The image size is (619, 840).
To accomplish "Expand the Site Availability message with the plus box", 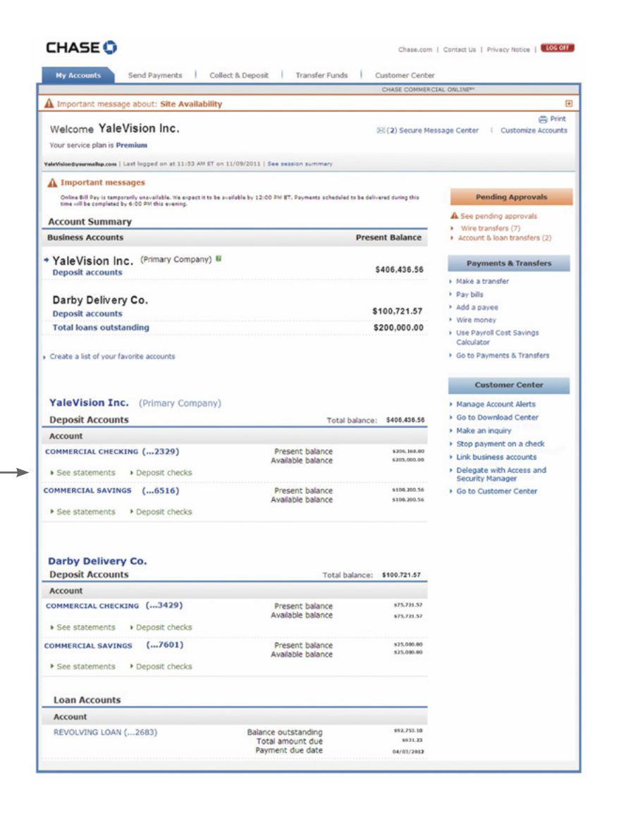I will [x=568, y=103].
